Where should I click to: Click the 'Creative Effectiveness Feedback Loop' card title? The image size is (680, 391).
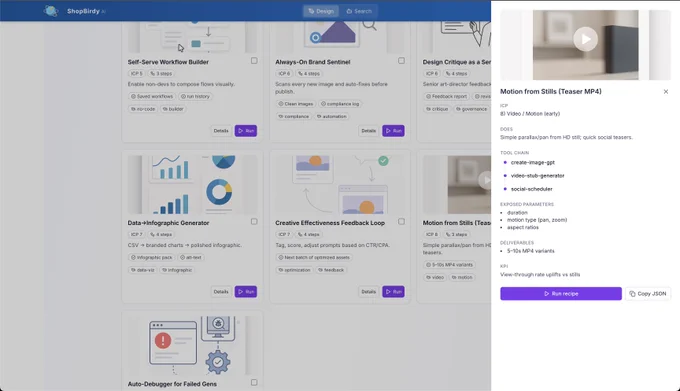coord(330,222)
